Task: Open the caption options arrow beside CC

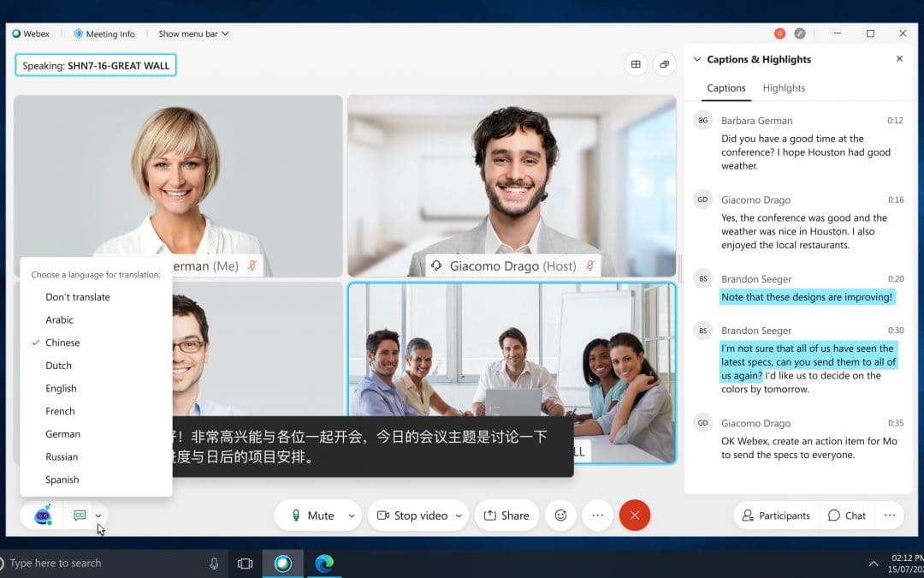Action: [98, 516]
